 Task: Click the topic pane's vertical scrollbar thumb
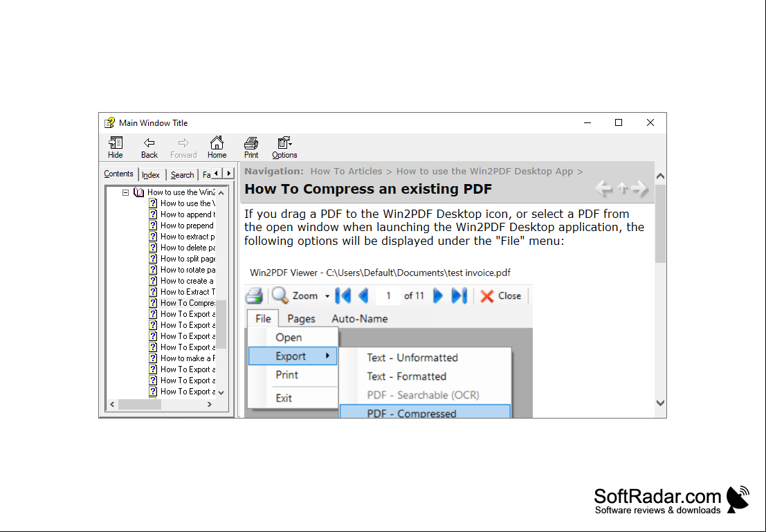(x=661, y=223)
